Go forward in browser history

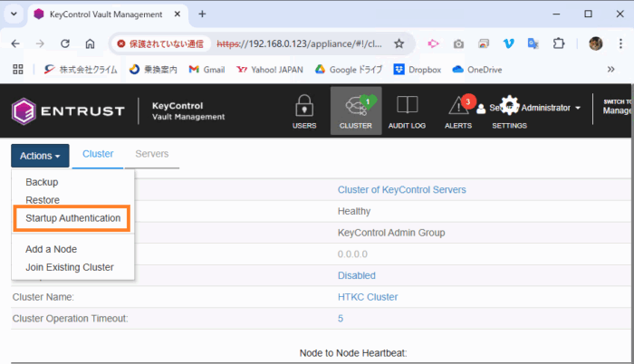[40, 43]
